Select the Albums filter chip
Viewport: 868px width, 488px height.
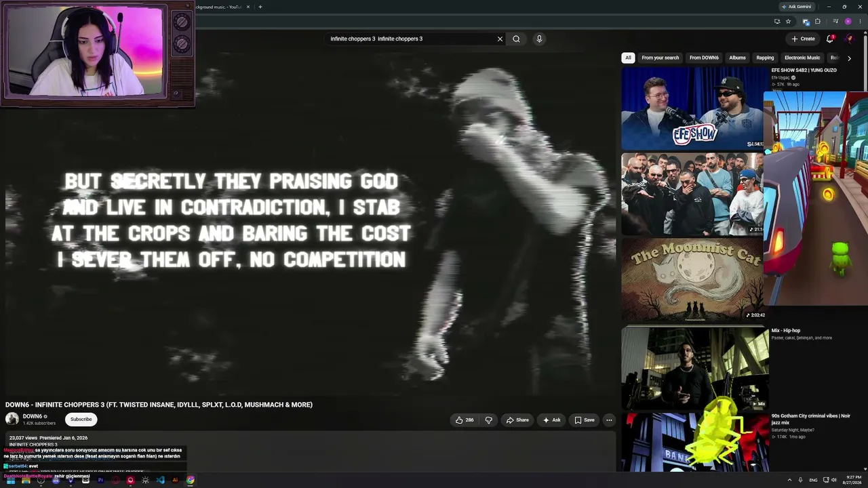point(737,58)
